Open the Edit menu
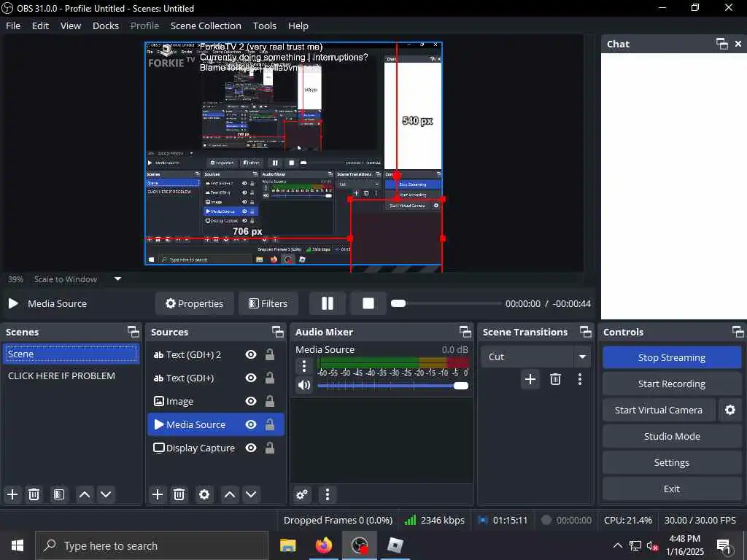Image resolution: width=747 pixels, height=560 pixels. [41, 26]
